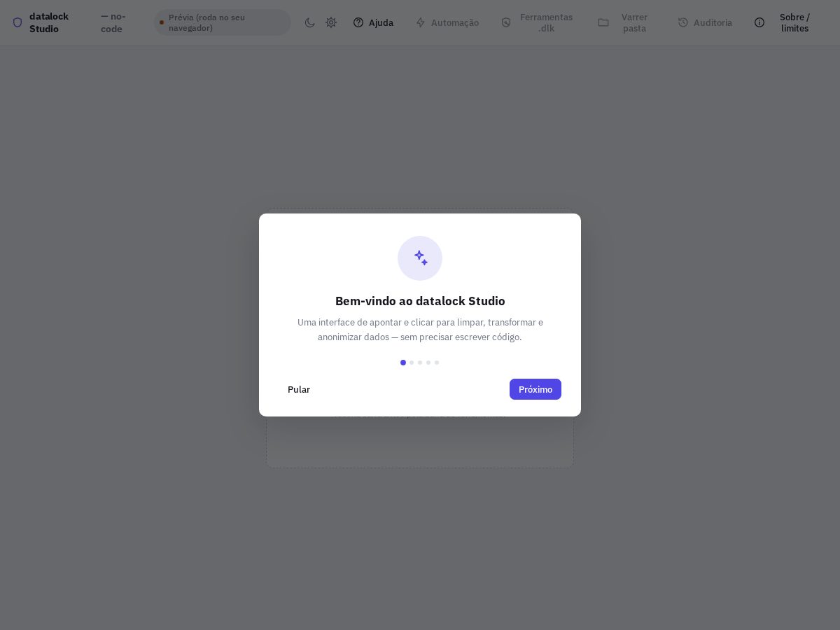
Task: Switch to dark mode moon icon
Action: click(310, 22)
